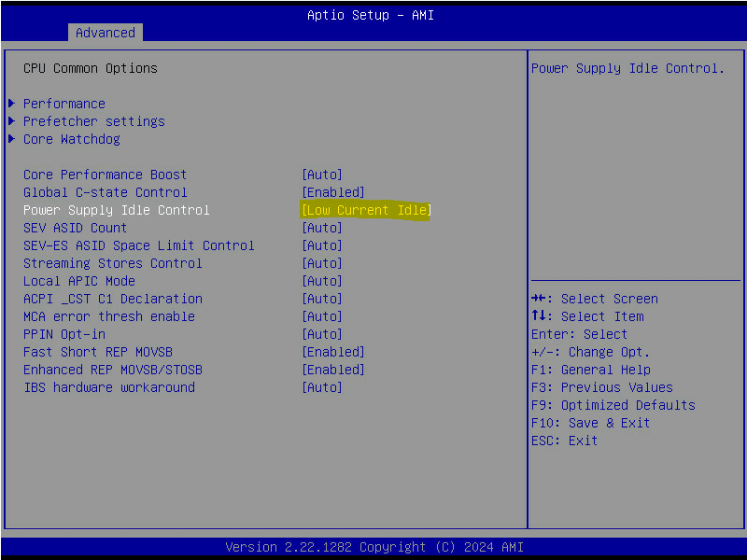Select SEV ASID Count option

point(75,228)
